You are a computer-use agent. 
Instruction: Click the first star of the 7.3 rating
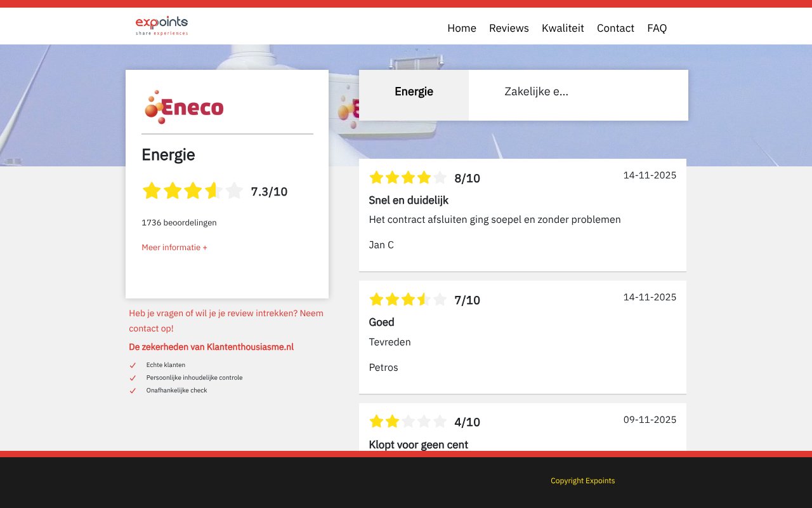[x=152, y=190]
